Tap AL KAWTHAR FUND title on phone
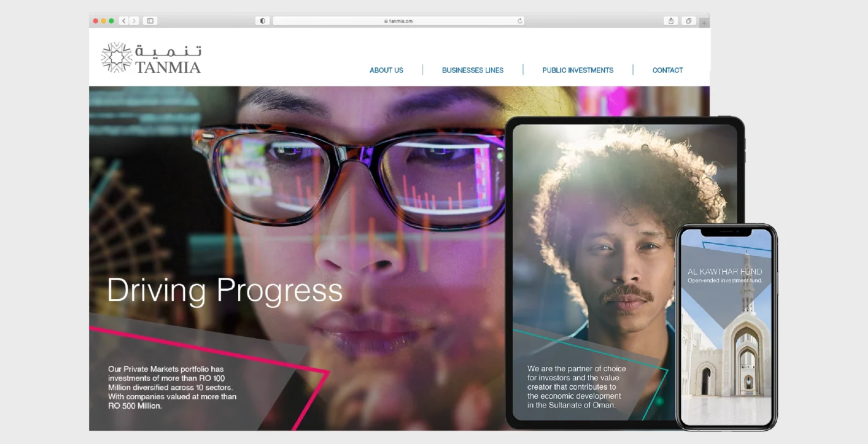Viewport: 868px width, 444px height. pyautogui.click(x=724, y=272)
